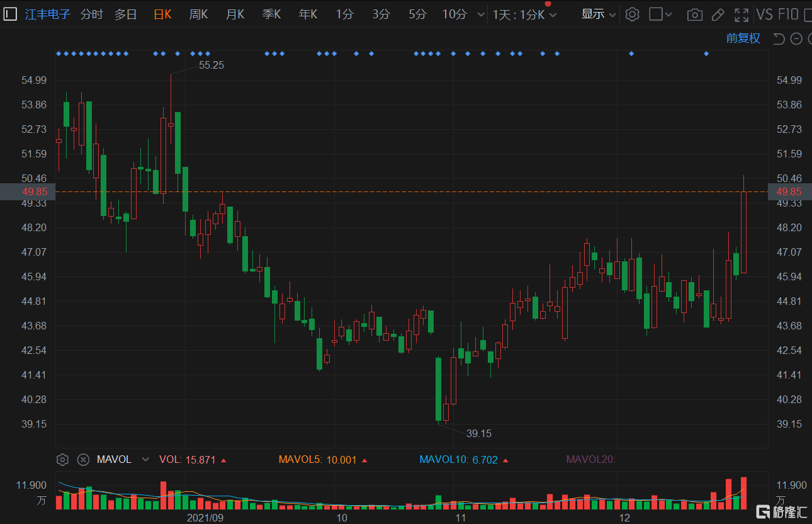Click the faded MAVOL20 label
The width and height of the screenshot is (812, 524).
[x=591, y=460]
